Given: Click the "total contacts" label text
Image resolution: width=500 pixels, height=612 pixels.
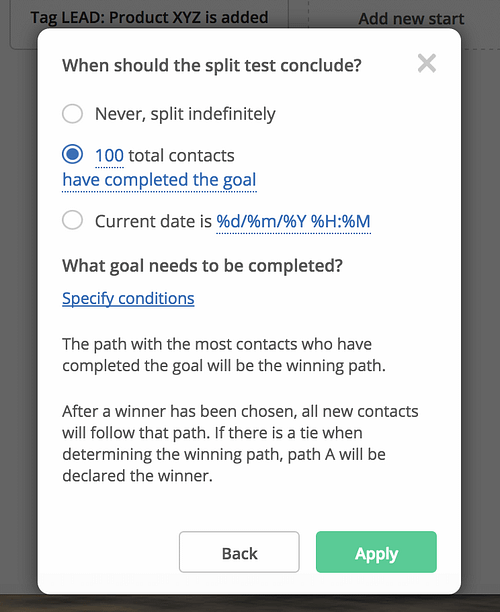Looking at the screenshot, I should coord(181,155).
